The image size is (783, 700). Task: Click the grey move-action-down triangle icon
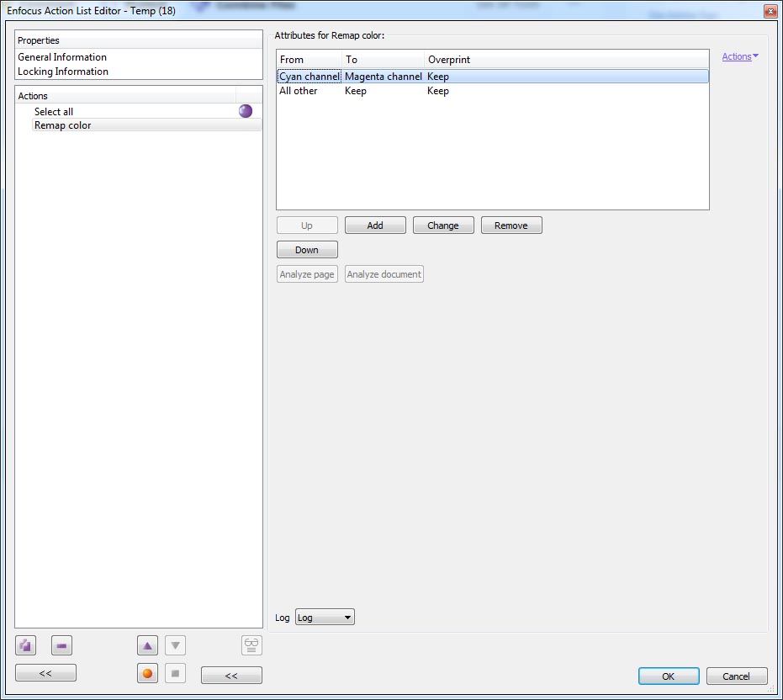point(175,645)
